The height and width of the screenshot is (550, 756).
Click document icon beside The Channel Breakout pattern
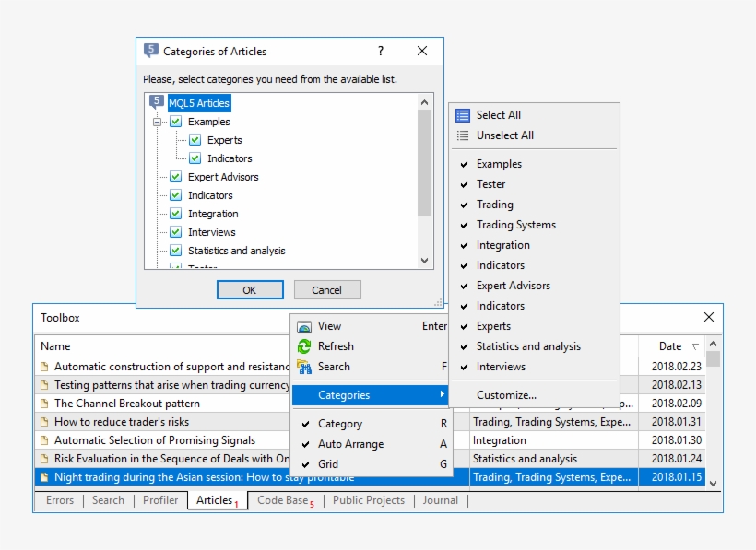(x=43, y=404)
